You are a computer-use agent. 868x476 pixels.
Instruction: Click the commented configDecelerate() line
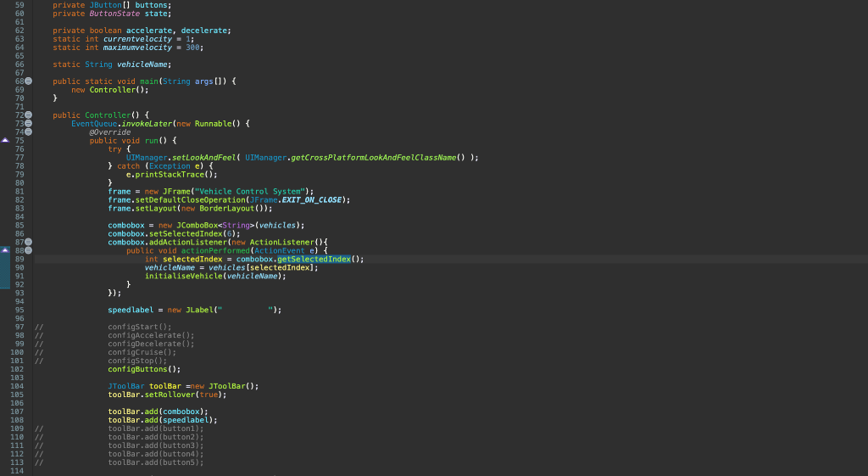[151, 344]
